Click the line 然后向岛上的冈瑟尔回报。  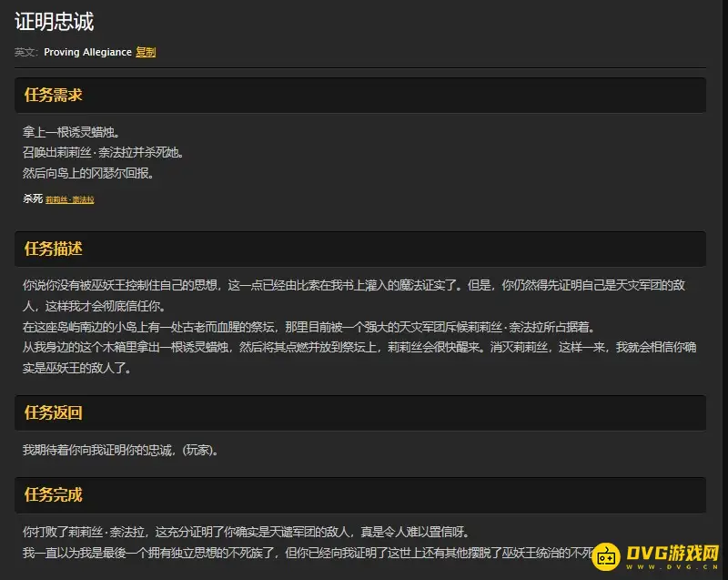88,173
